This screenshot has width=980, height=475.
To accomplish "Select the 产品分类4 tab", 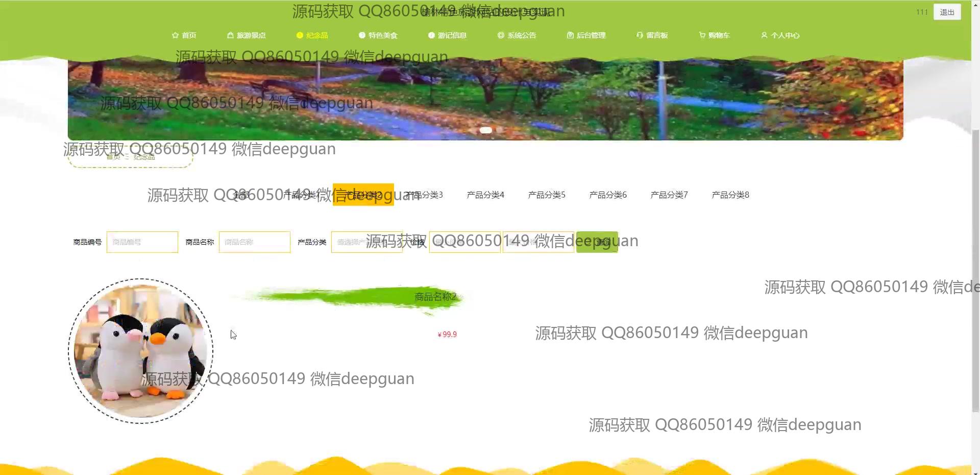I will tap(485, 195).
